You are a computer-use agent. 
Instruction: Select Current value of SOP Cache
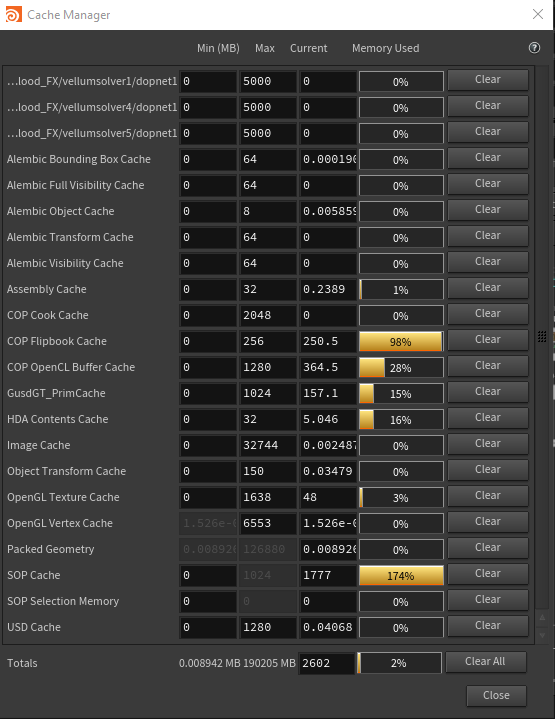pos(328,575)
